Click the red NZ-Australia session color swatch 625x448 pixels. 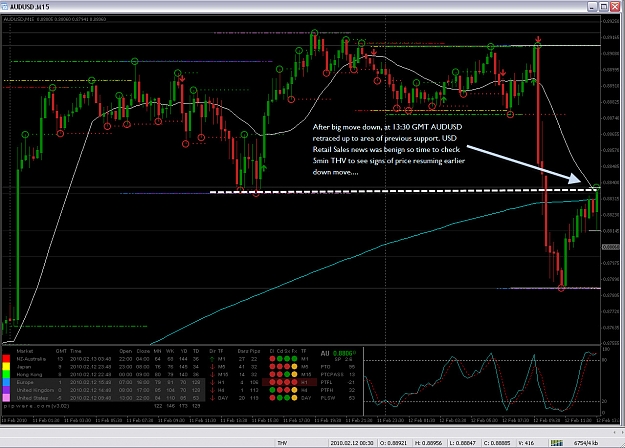pyautogui.click(x=6, y=359)
